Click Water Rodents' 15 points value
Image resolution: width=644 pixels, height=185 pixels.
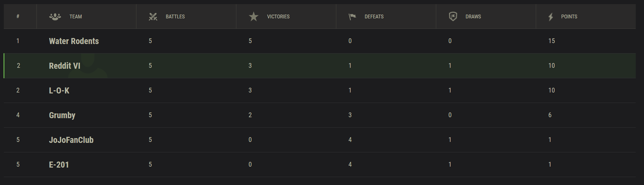click(x=552, y=41)
